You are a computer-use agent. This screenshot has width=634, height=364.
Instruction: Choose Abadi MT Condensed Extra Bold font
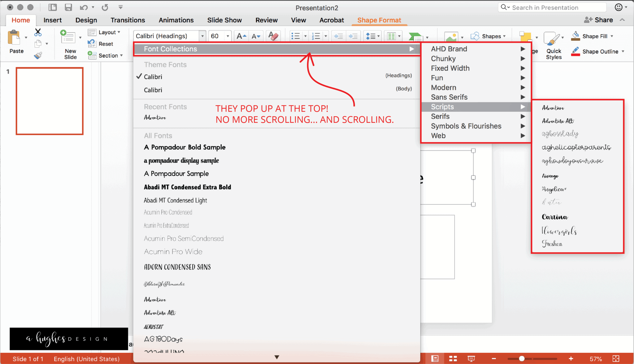point(187,187)
